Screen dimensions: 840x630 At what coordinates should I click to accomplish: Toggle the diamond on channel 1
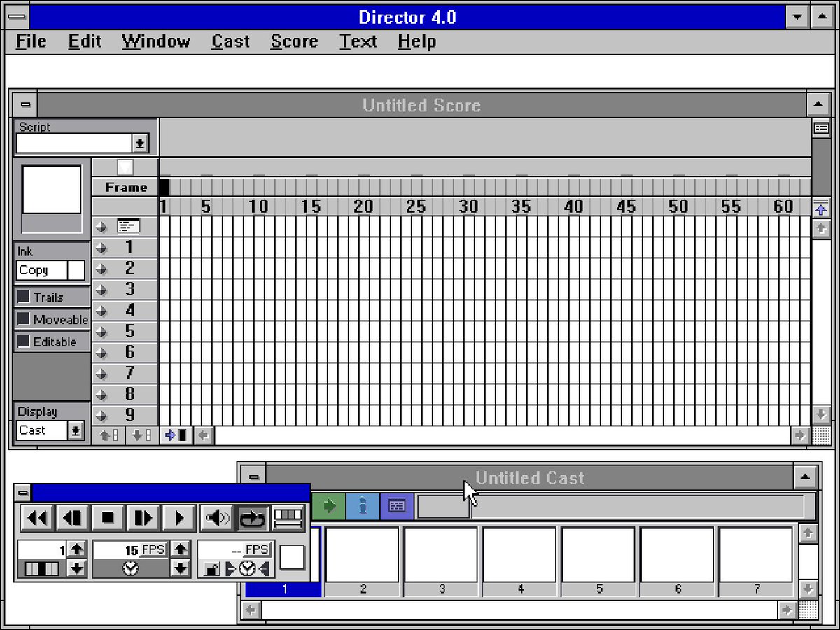tap(101, 248)
